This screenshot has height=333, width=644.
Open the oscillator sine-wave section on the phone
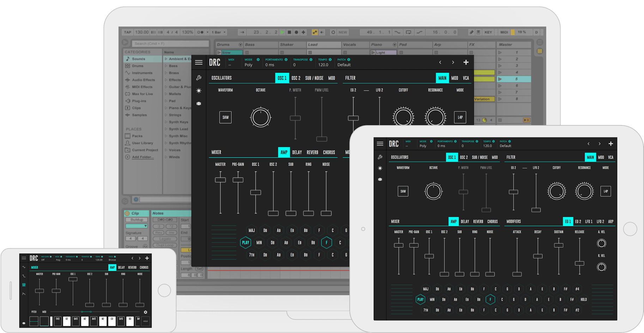click(24, 267)
